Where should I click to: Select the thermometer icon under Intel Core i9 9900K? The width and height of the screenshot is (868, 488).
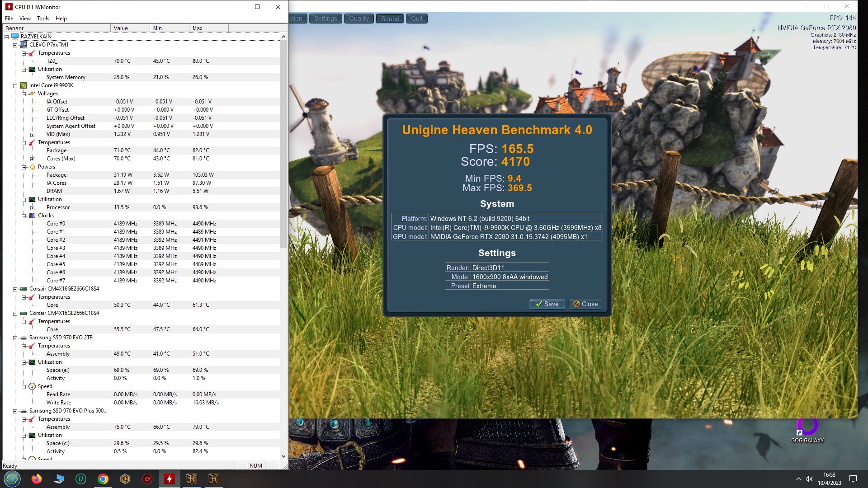[x=32, y=142]
